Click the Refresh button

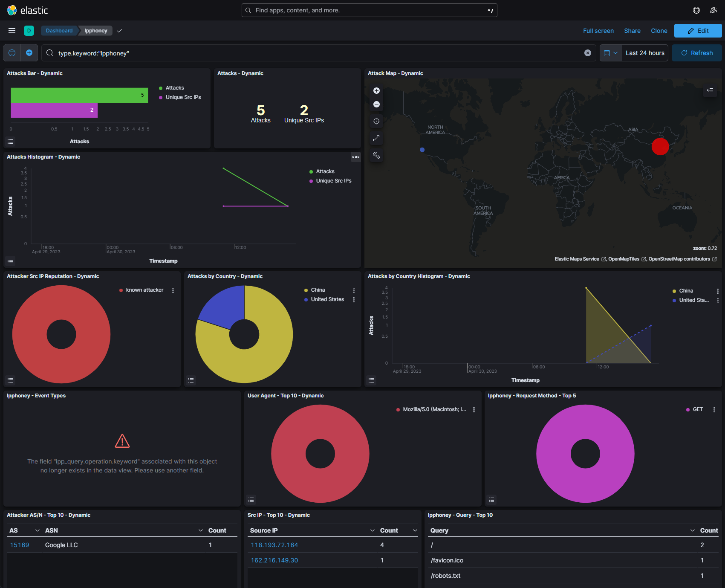(x=696, y=53)
